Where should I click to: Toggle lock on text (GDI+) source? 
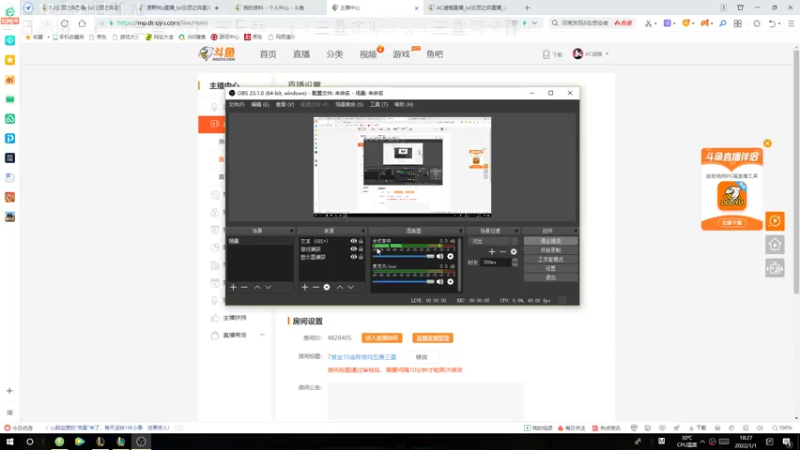pyautogui.click(x=361, y=241)
